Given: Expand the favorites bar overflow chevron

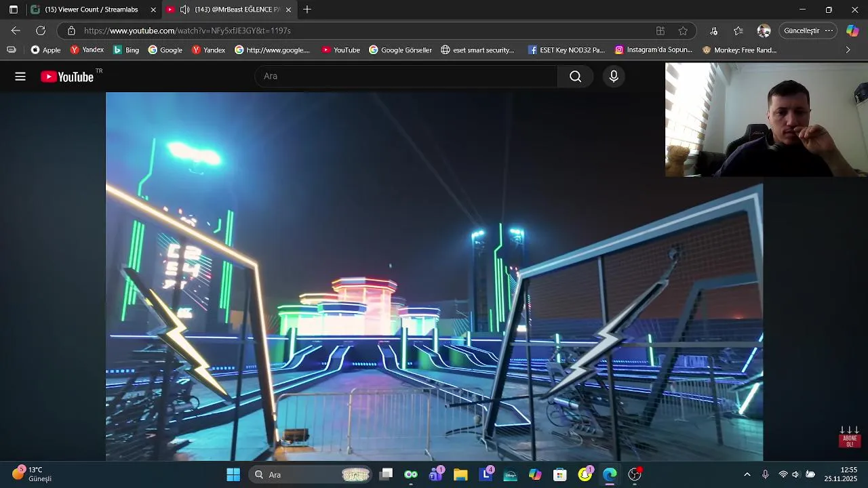Looking at the screenshot, I should (848, 49).
